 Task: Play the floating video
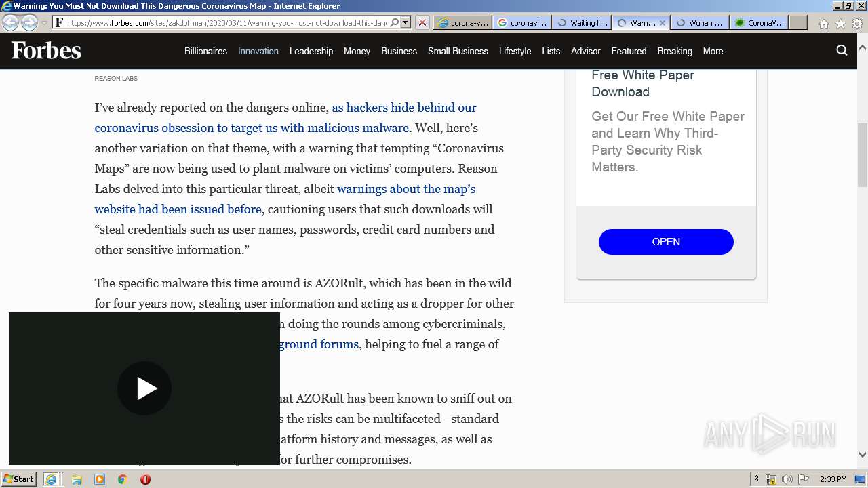pos(144,388)
